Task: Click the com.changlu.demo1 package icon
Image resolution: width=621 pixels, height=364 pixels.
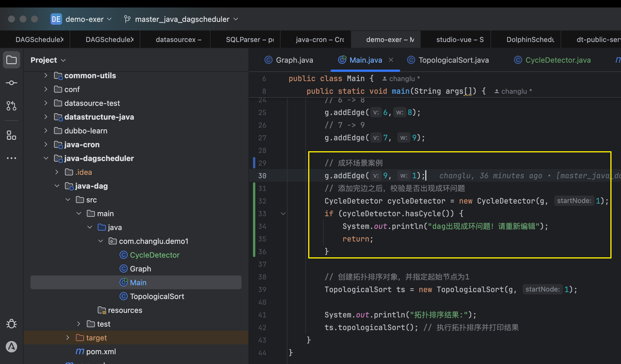Action: [x=112, y=241]
